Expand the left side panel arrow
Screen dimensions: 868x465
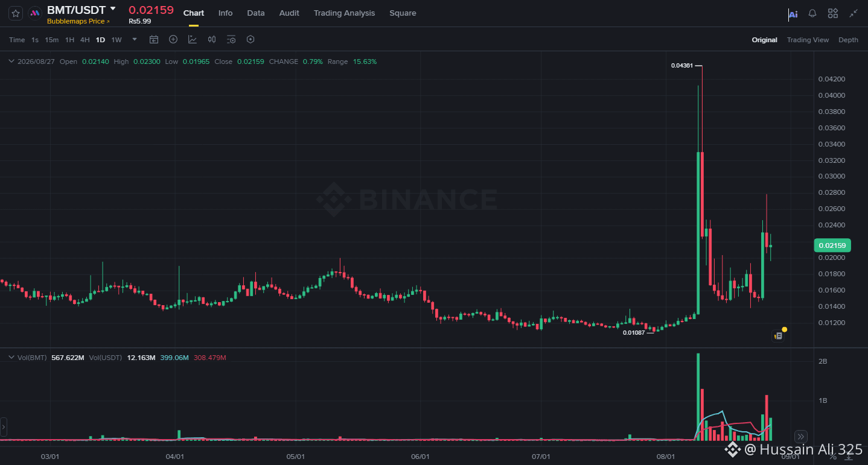click(4, 427)
